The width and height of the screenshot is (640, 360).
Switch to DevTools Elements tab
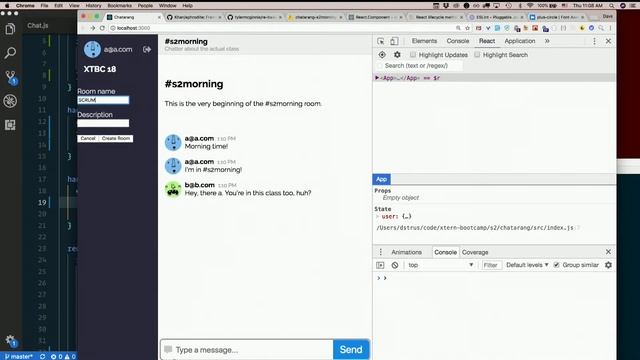[424, 41]
